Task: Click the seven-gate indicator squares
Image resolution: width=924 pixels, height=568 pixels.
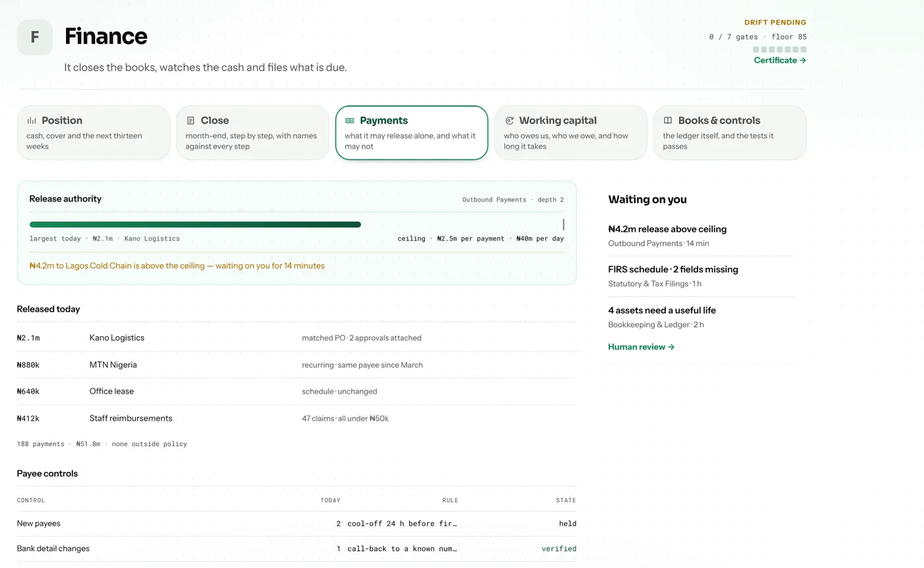Action: 779,50
